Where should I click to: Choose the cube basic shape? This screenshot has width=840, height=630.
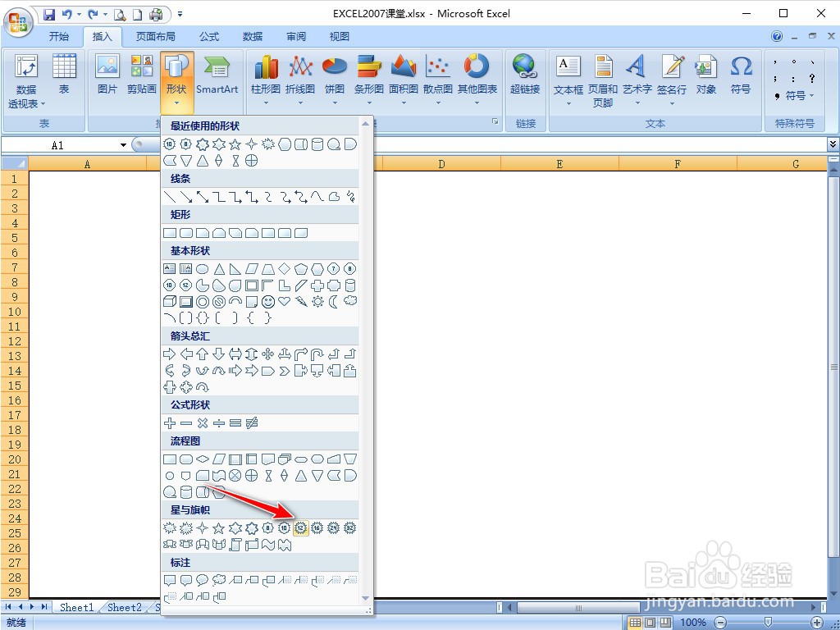pyautogui.click(x=169, y=302)
